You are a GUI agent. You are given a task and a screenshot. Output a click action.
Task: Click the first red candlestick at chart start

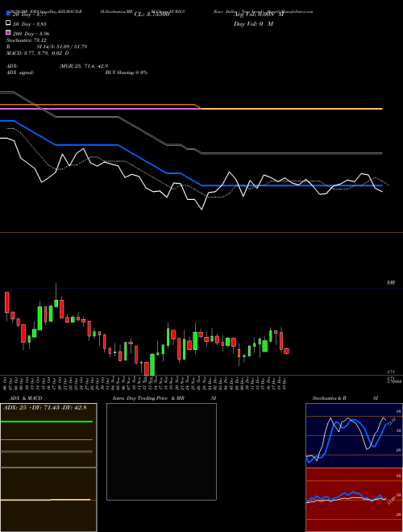(6, 302)
